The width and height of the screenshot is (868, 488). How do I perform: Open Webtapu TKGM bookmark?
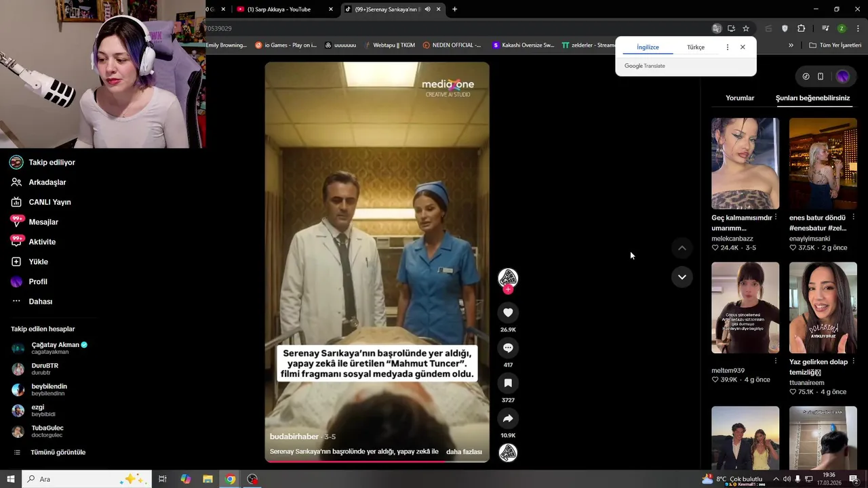click(389, 45)
